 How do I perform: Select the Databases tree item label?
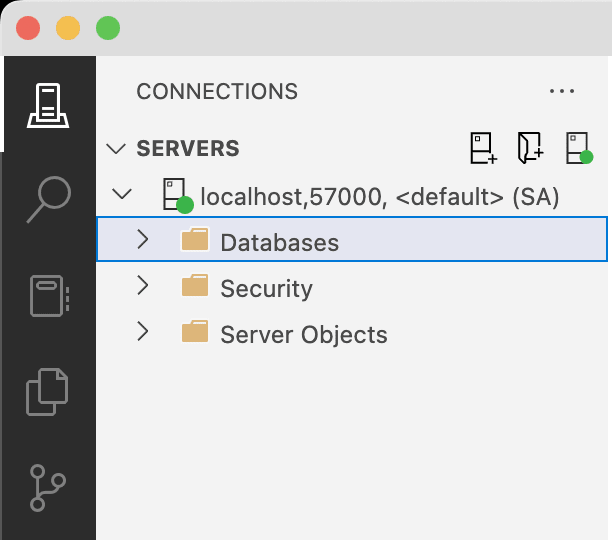point(279,243)
